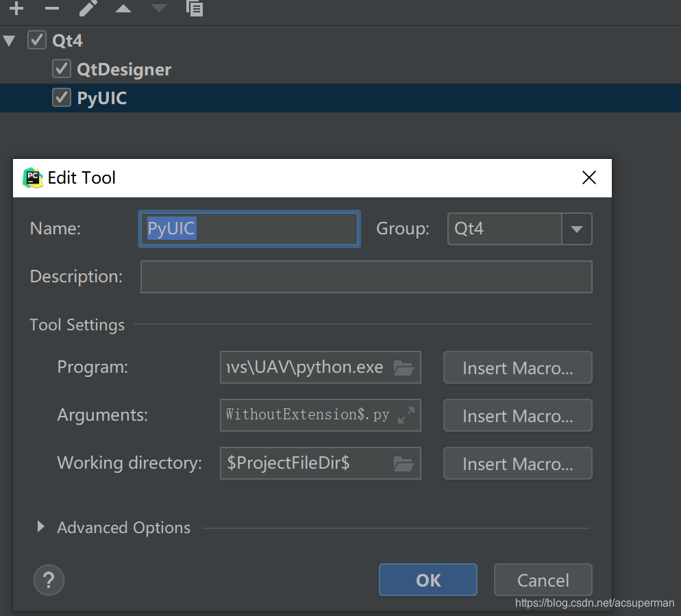This screenshot has width=681, height=616.
Task: Focus the Description input field
Action: pos(366,277)
